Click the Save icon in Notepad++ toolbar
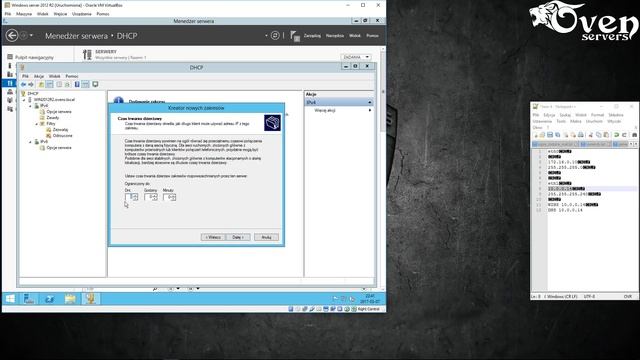640x360 pixels. coord(550,135)
